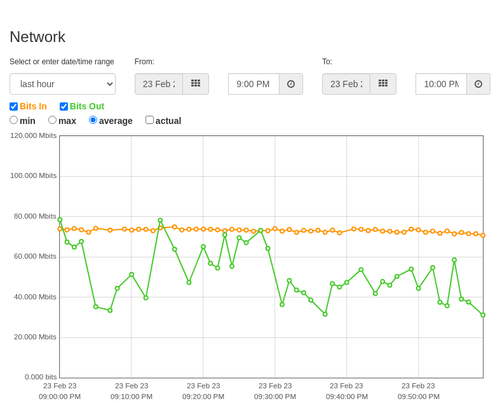The image size is (500, 403).
Task: Click the 'Select or enter date/time range' label
Action: tap(62, 62)
